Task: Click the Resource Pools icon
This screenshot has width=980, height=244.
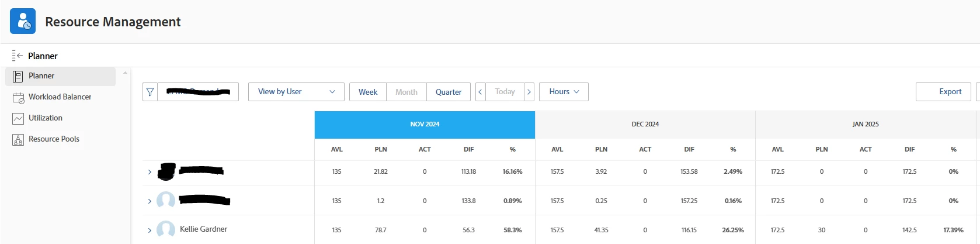Action: (x=18, y=140)
